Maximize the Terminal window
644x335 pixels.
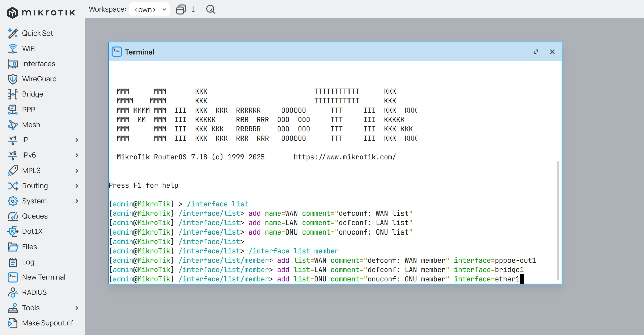click(x=536, y=52)
